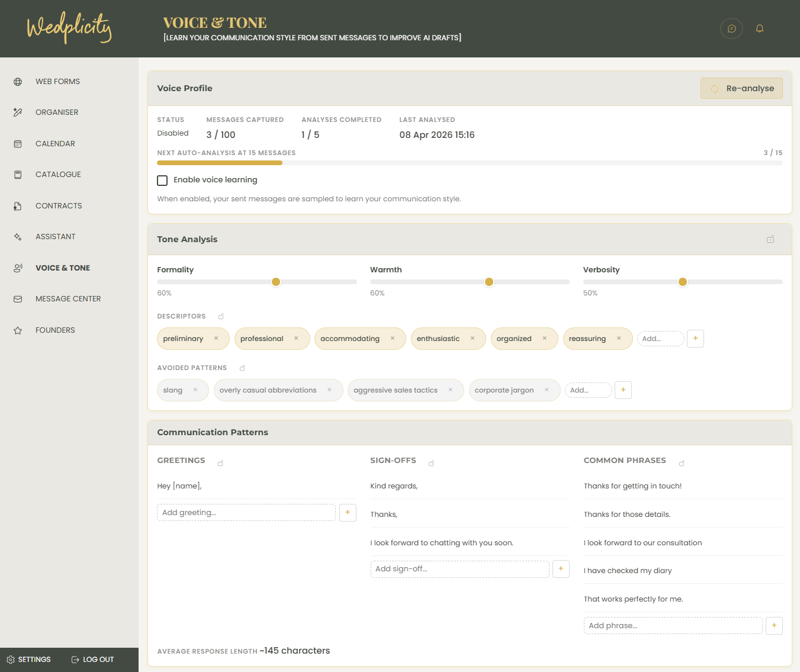Remove the slang avoided pattern
Screen dimensions: 800x672
coord(195,390)
